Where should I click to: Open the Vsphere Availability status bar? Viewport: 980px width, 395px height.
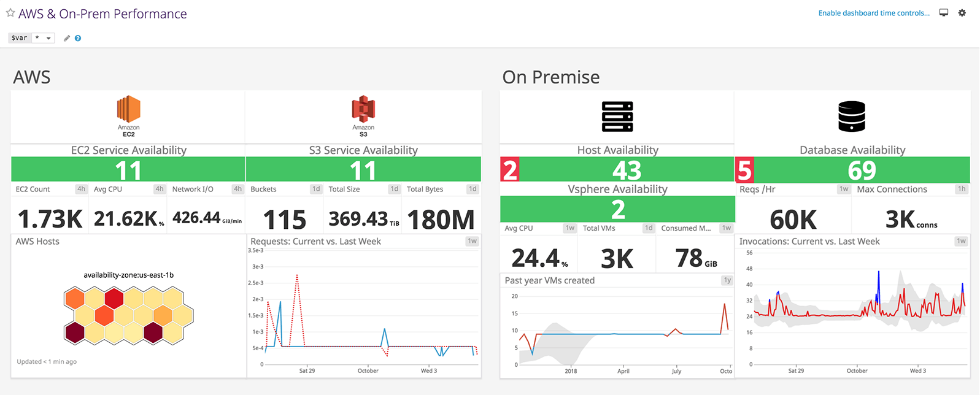coord(617,209)
